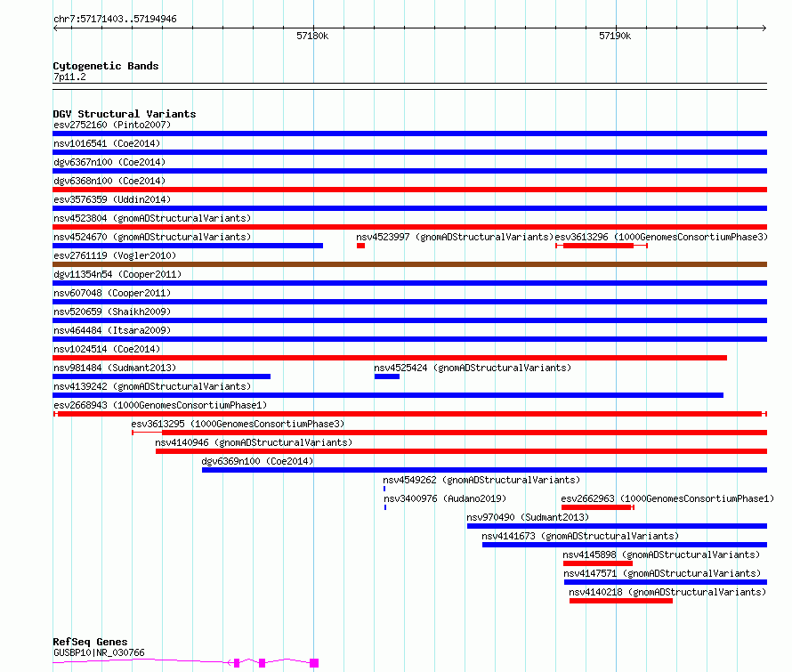This screenshot has height=672, width=792.
Task: Select nsv520659 (Shaikh2009) variant label
Action: pyautogui.click(x=112, y=312)
